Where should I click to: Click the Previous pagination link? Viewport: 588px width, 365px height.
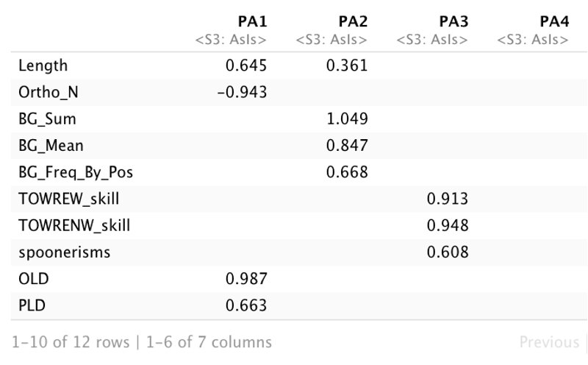click(x=549, y=342)
